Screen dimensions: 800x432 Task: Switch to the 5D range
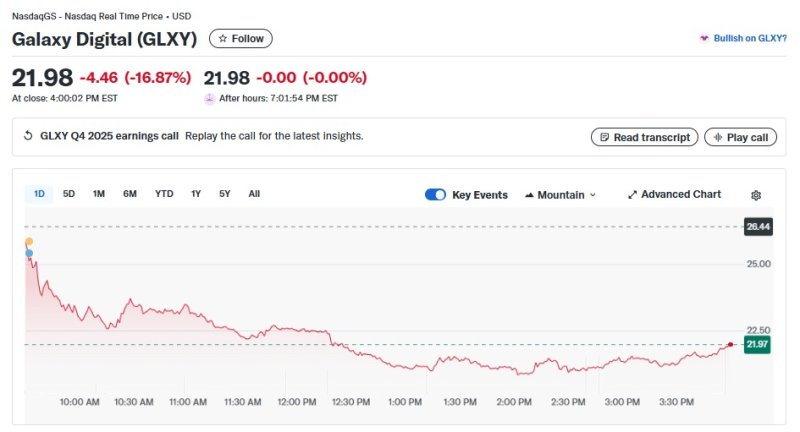[x=69, y=194]
